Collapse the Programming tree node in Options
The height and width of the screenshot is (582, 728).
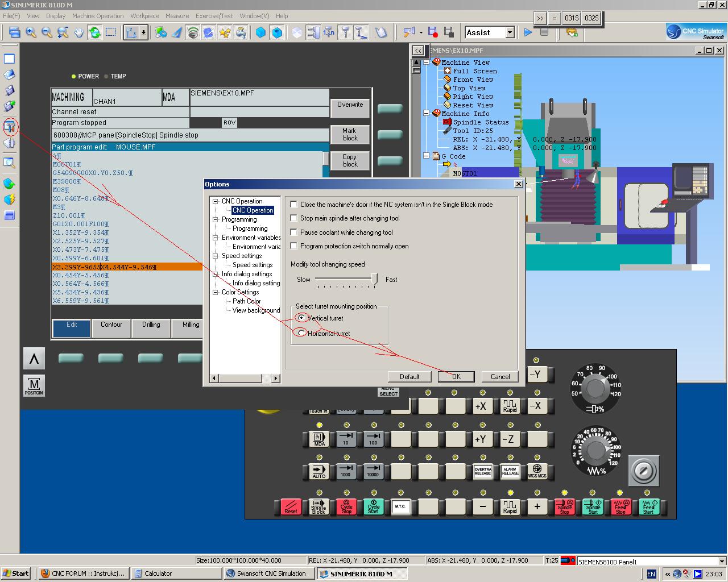[x=216, y=219]
